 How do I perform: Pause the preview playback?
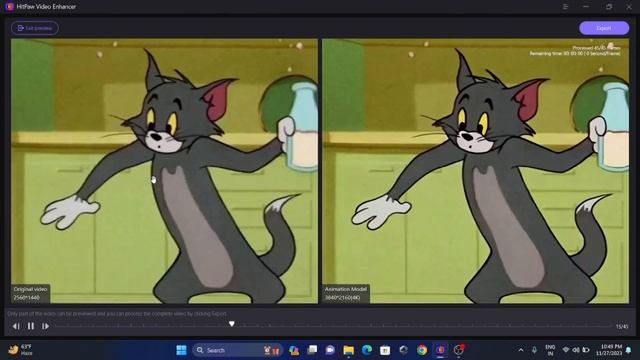pos(31,326)
